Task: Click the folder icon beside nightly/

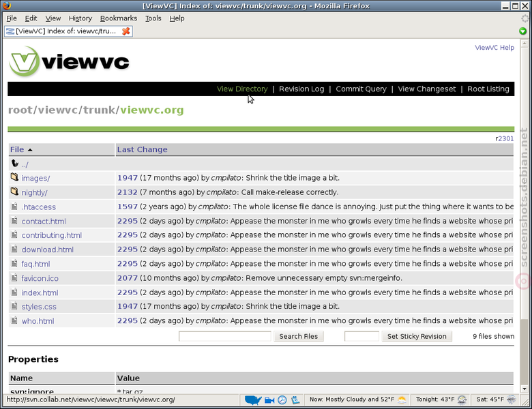Action: click(14, 192)
